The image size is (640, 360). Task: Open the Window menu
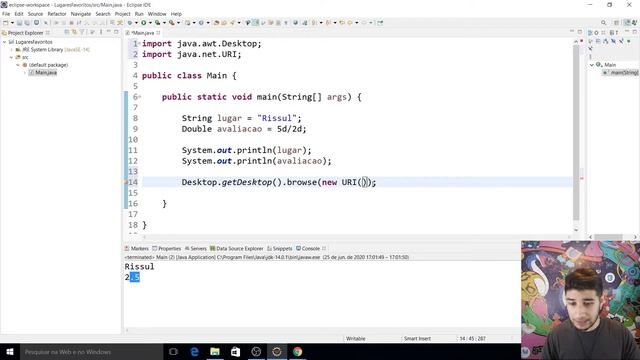coord(157,14)
